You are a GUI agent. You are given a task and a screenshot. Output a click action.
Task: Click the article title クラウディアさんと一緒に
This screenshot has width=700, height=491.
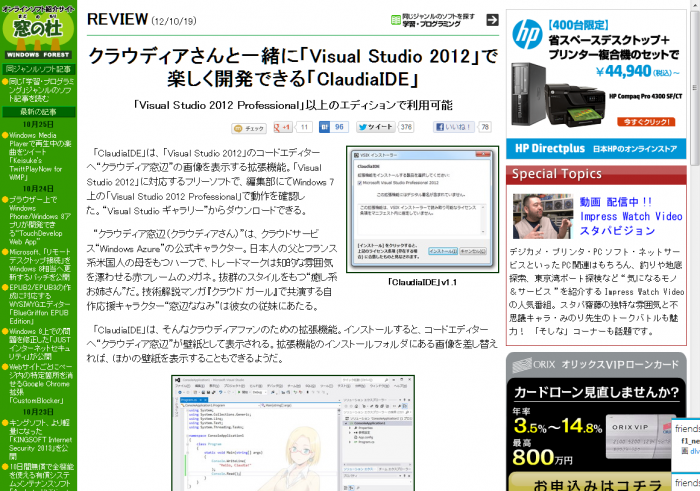pos(293,67)
